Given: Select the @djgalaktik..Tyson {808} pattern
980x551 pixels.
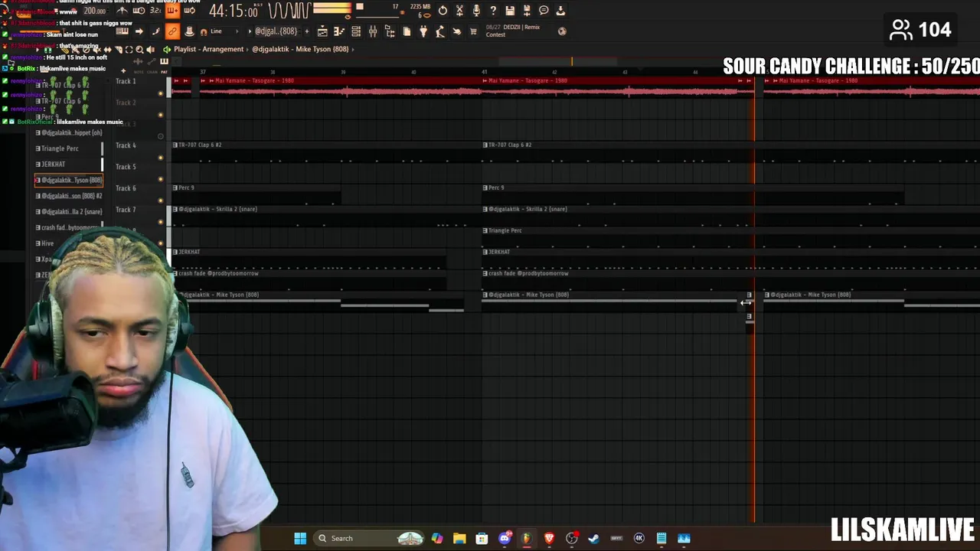Looking at the screenshot, I should [x=69, y=180].
